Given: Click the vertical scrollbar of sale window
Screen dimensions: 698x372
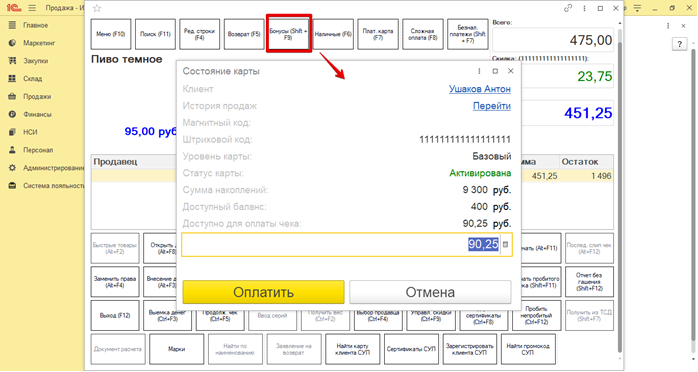Looking at the screenshot, I should pyautogui.click(x=620, y=191).
